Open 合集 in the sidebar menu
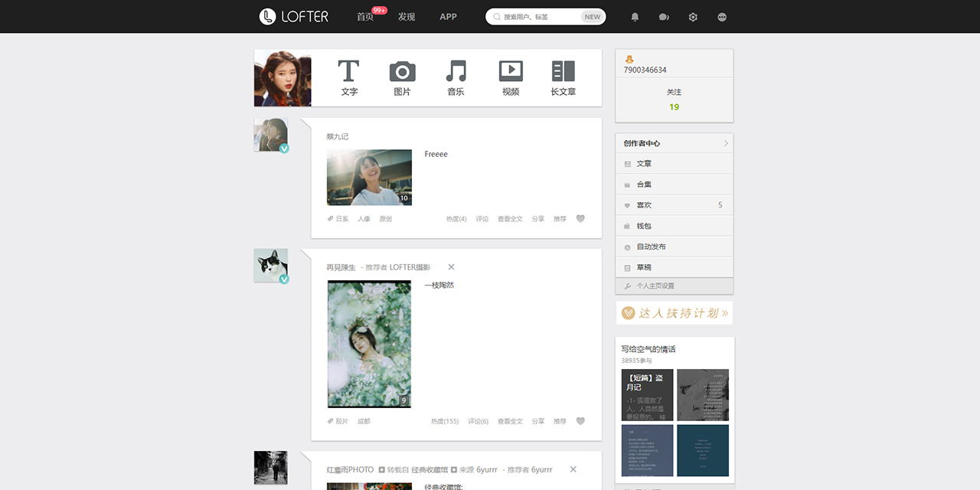The image size is (980, 490). point(674,185)
